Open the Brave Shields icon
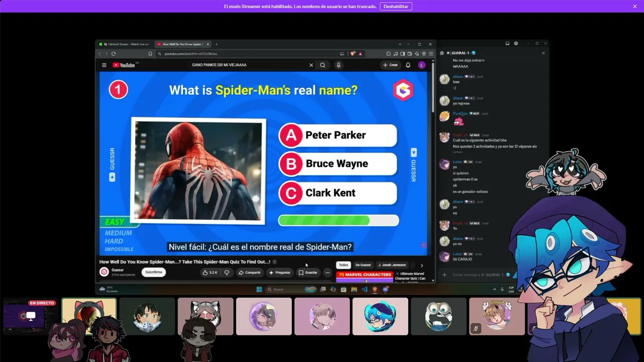This screenshot has width=644, height=362. point(353,54)
